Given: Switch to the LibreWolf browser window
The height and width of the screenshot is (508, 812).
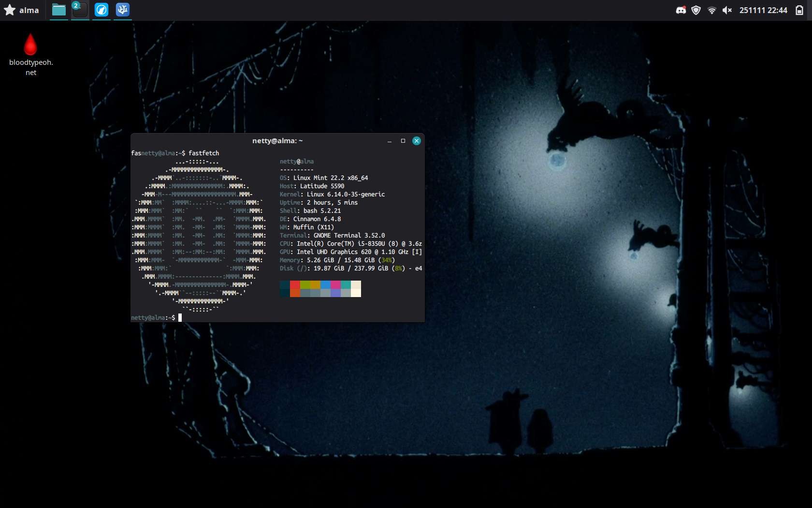Looking at the screenshot, I should 101,10.
